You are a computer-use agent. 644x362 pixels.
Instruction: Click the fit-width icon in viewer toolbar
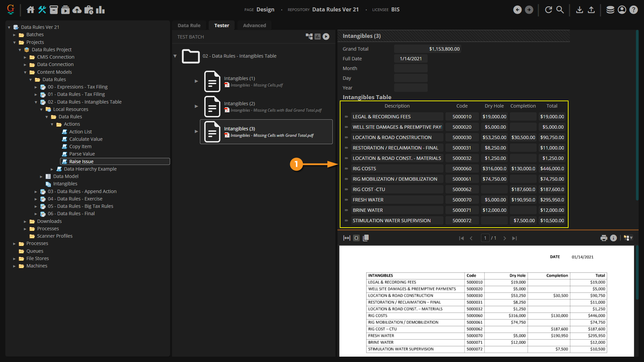click(x=347, y=238)
